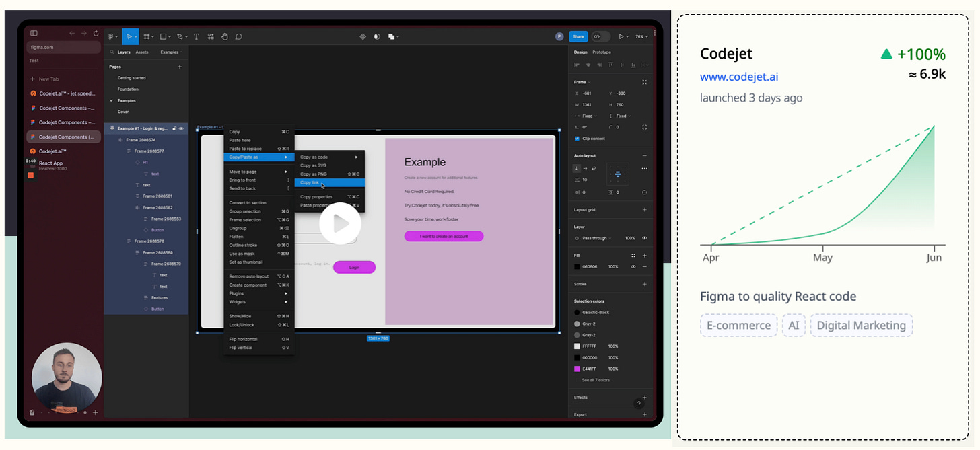Select the Hand tool
Screen dimensions: 980x450
(x=225, y=36)
